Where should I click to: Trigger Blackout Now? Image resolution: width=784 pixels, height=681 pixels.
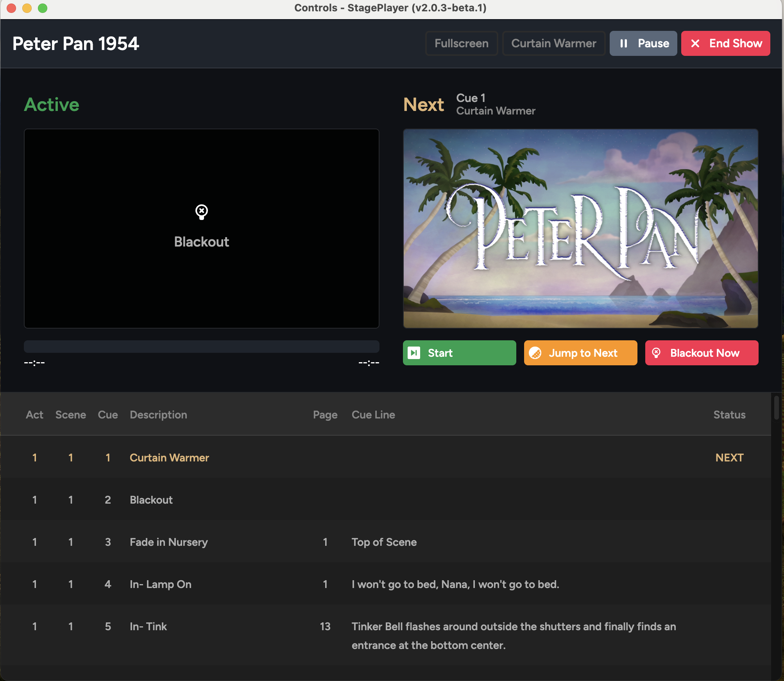point(702,353)
